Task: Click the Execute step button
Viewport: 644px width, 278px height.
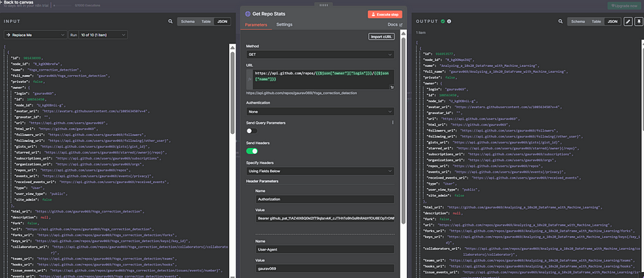Action: pos(385,15)
